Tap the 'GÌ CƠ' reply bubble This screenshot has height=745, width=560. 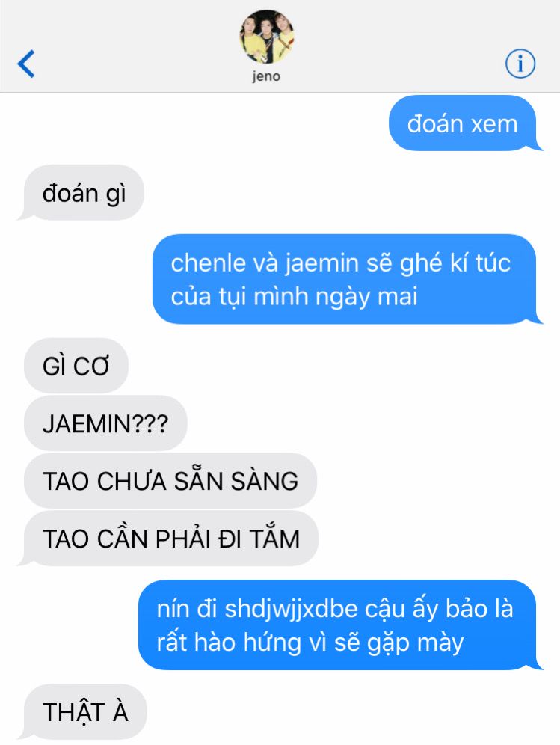tap(76, 365)
